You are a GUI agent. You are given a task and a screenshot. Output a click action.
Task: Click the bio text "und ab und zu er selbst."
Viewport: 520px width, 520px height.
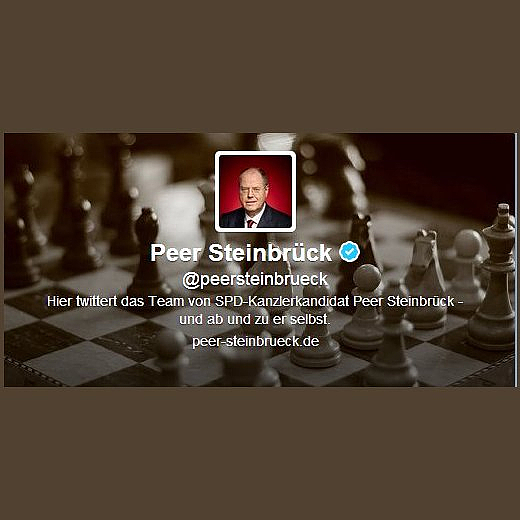pyautogui.click(x=255, y=319)
